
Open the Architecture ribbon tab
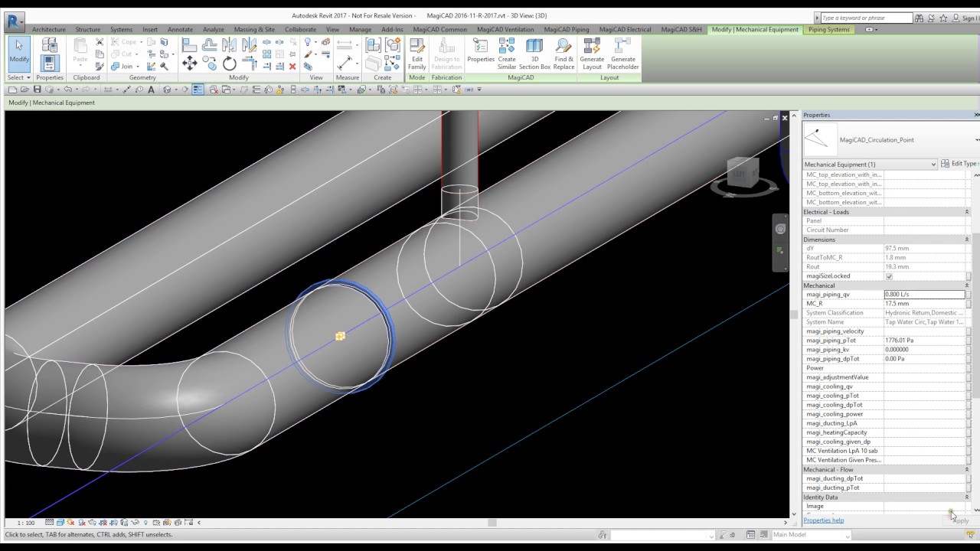49,30
